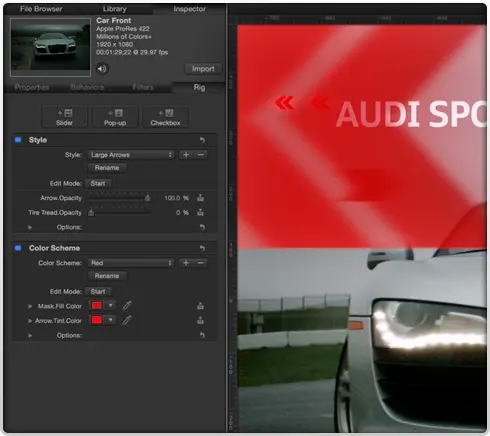490x436 pixels.
Task: Add a Checkbox widget
Action: [x=165, y=117]
